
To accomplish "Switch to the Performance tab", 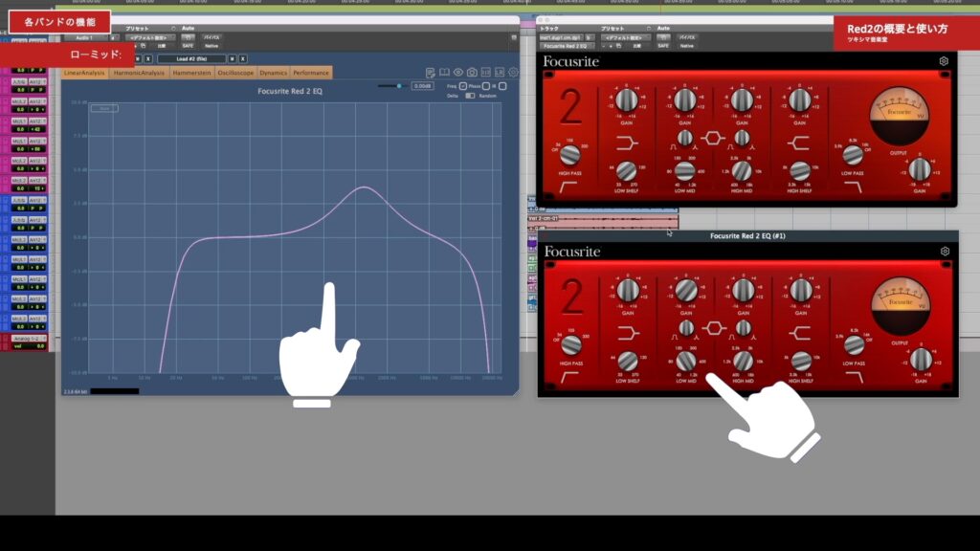I will (311, 73).
